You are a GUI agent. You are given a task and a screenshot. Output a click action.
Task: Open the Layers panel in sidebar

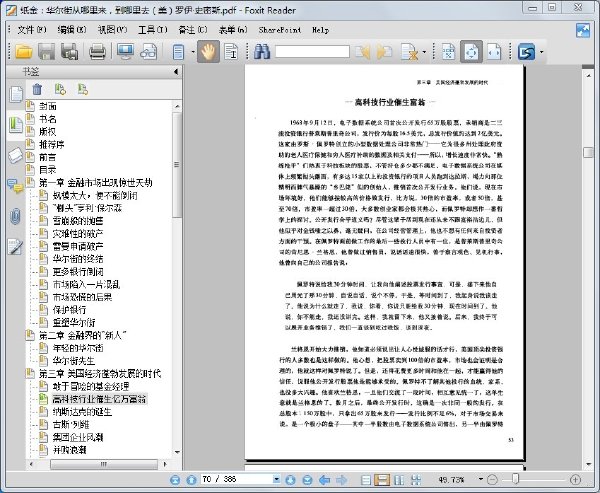point(16,155)
